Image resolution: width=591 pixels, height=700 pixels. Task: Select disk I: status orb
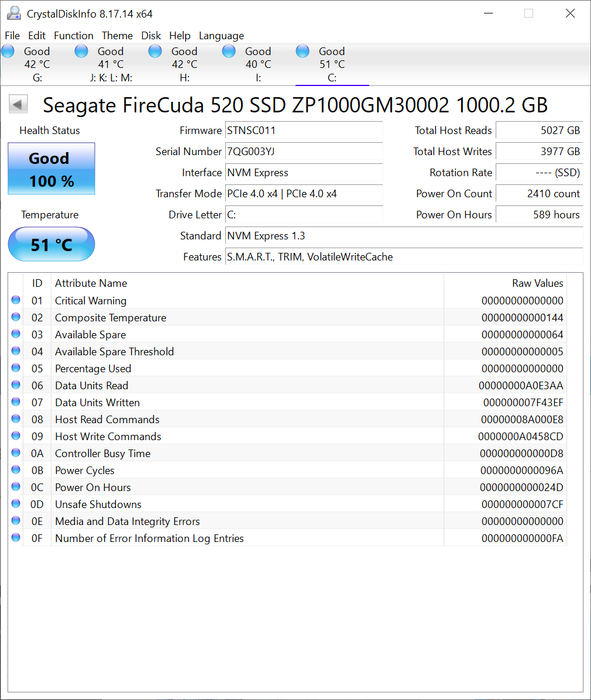(229, 51)
